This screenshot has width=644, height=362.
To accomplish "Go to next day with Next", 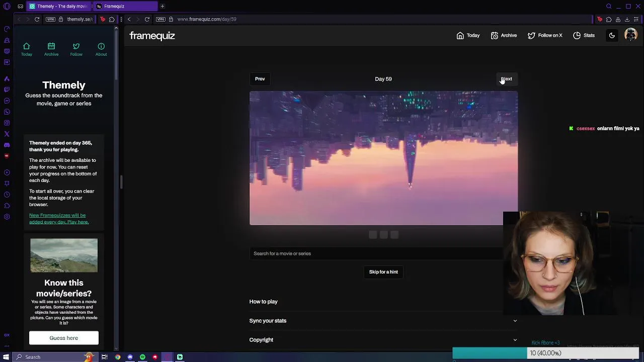I will (507, 78).
